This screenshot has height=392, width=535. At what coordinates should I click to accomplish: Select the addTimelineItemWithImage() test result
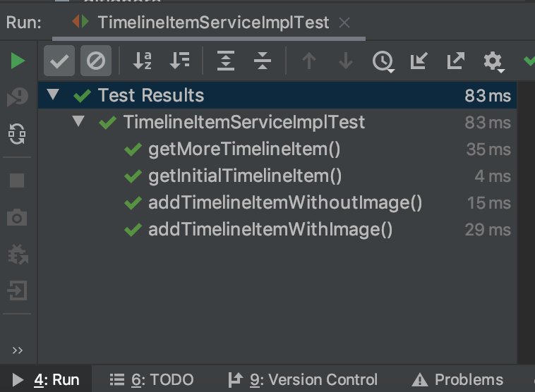click(270, 229)
